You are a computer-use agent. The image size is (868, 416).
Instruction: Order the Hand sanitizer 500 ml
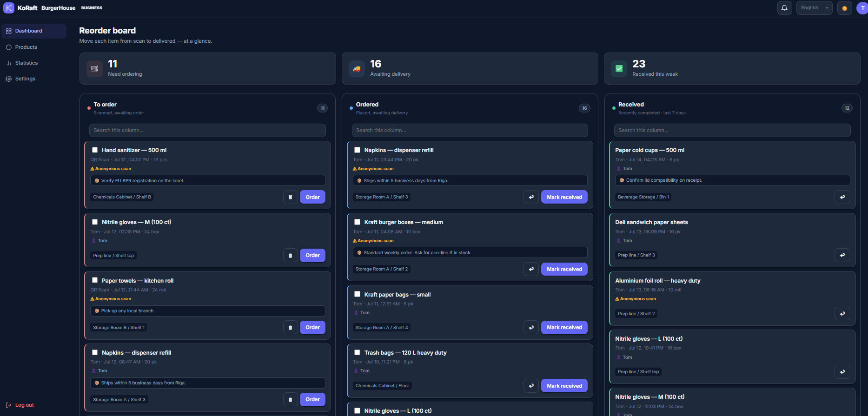click(312, 197)
